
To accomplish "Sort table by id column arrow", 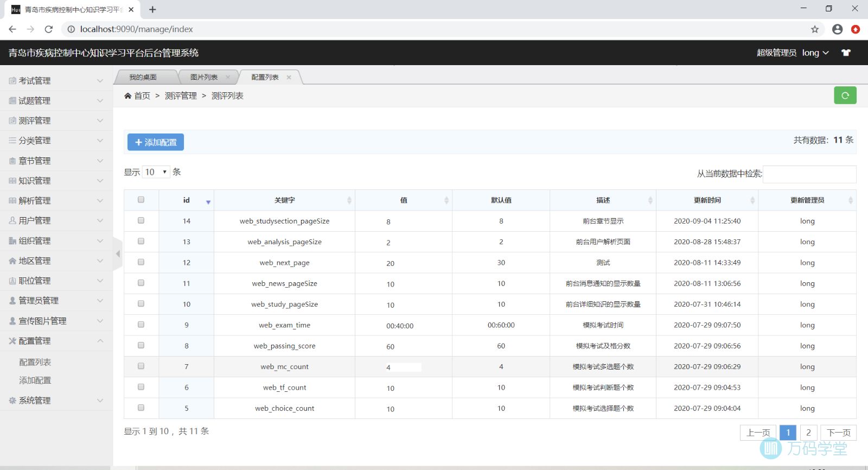I will pyautogui.click(x=208, y=202).
